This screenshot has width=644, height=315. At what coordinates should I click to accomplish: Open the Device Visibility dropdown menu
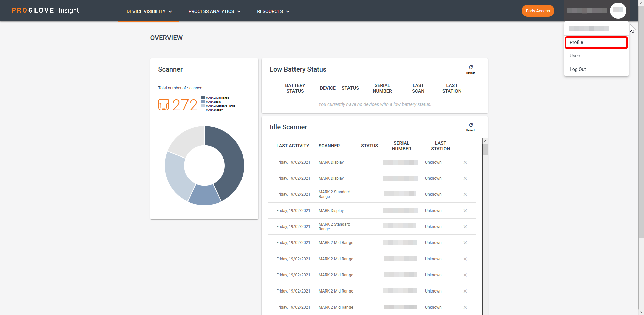click(149, 11)
